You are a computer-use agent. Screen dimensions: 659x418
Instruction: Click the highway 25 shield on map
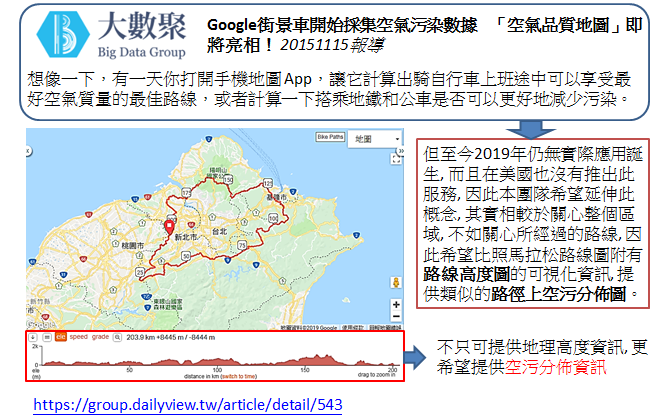[x=140, y=272]
